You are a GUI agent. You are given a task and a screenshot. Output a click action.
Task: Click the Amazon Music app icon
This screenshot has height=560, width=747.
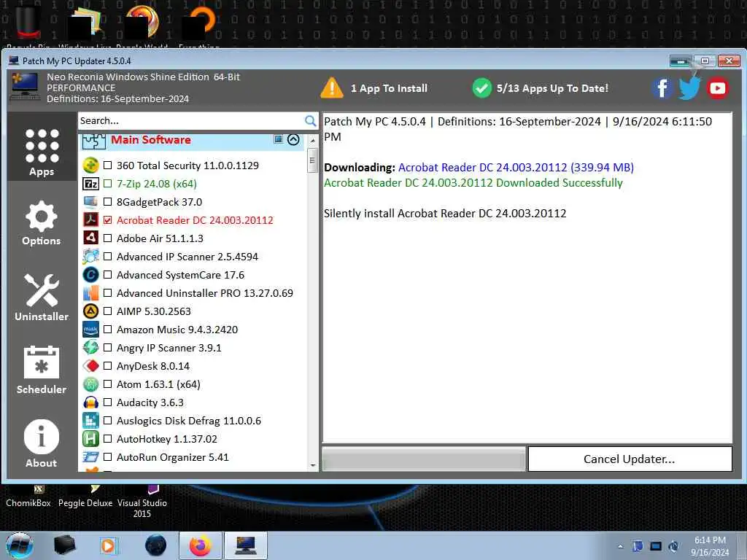(x=90, y=330)
